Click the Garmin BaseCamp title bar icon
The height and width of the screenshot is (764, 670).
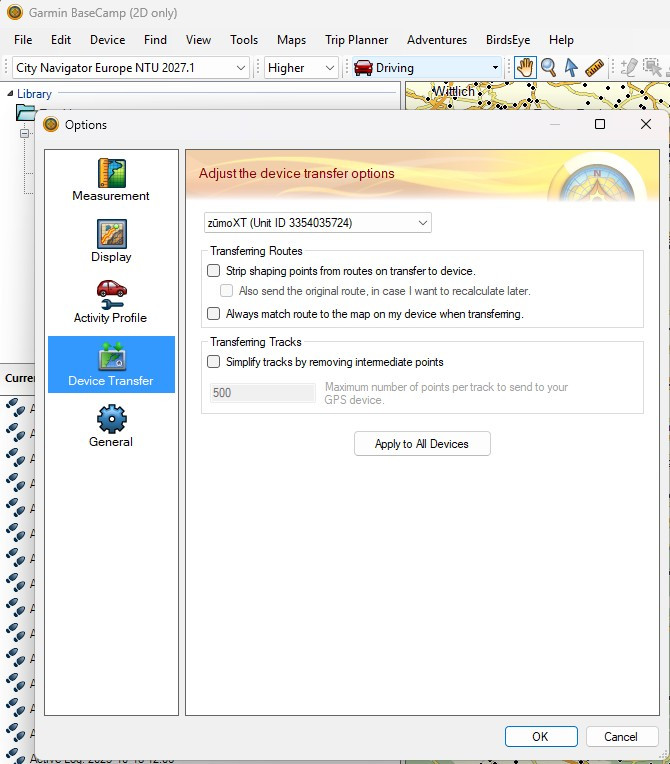(15, 12)
